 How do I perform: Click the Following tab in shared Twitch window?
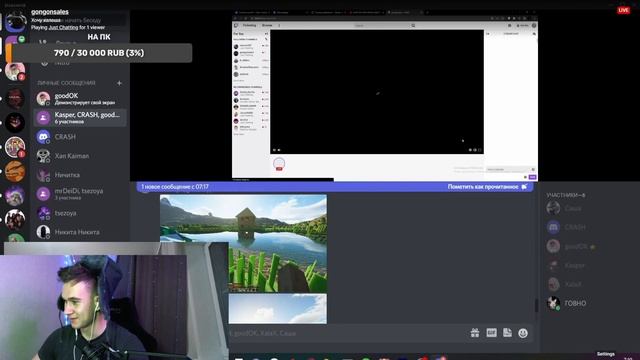pyautogui.click(x=249, y=25)
